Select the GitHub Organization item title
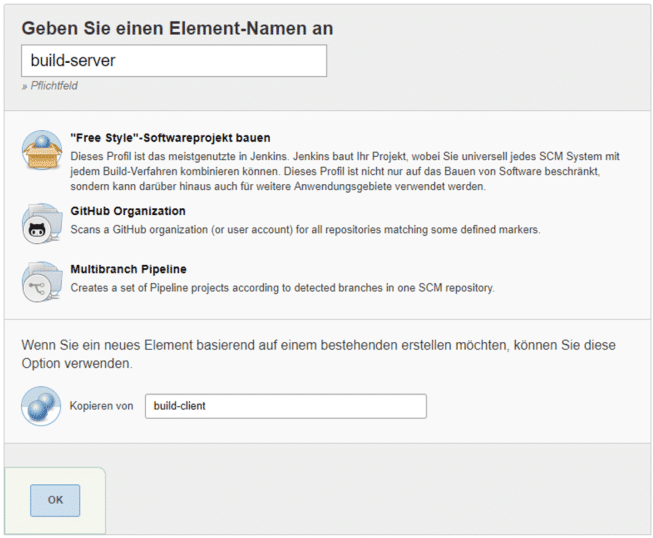Image resolution: width=653 pixels, height=538 pixels. (x=128, y=211)
